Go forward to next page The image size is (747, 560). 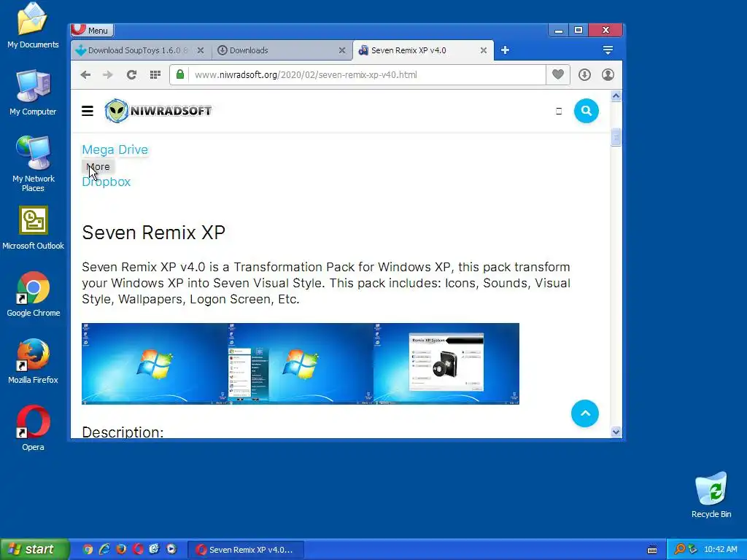coord(108,75)
